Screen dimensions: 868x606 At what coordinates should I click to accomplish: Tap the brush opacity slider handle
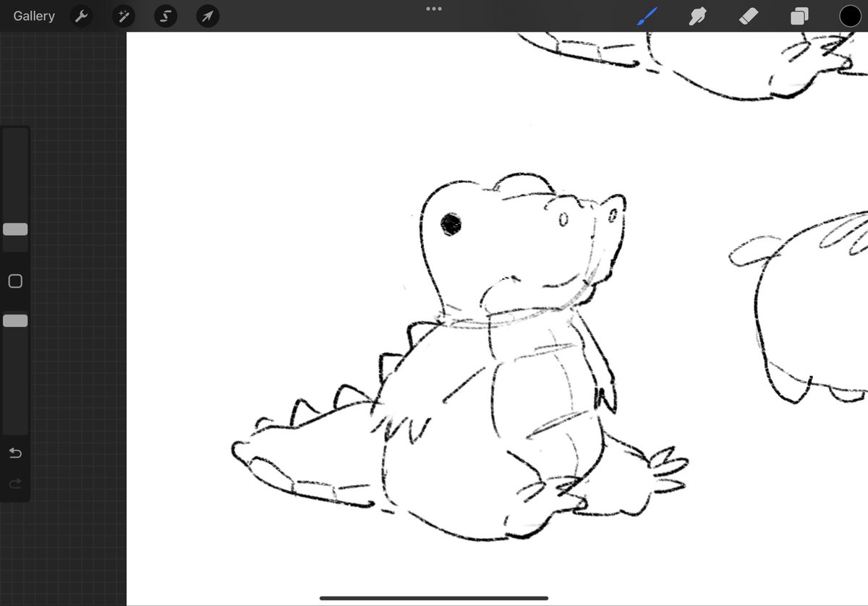coord(15,320)
